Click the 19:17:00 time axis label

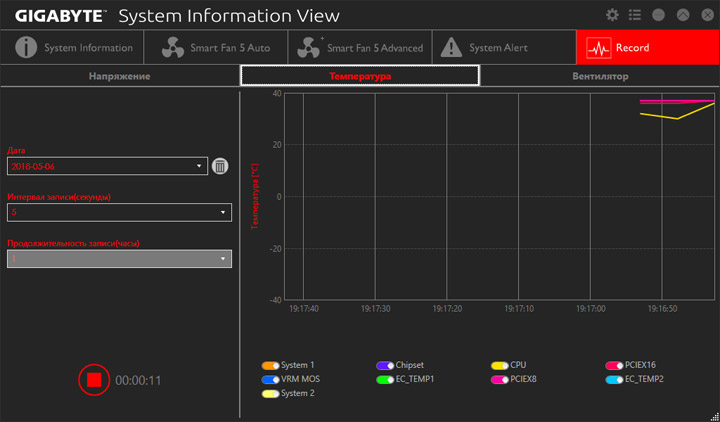point(591,309)
